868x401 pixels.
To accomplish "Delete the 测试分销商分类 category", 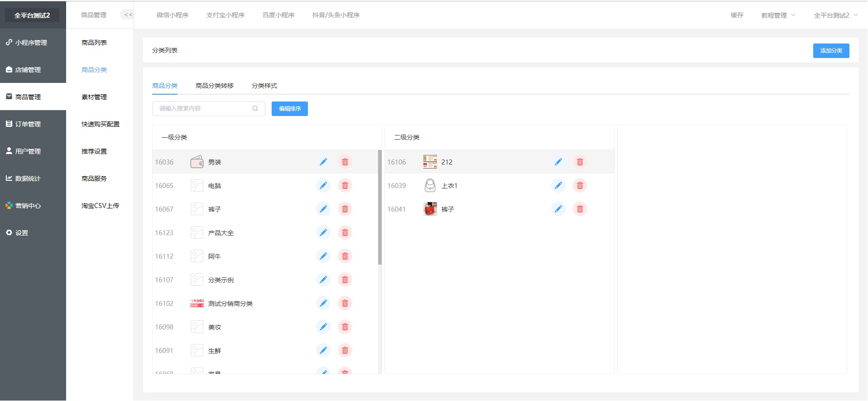I will click(345, 303).
